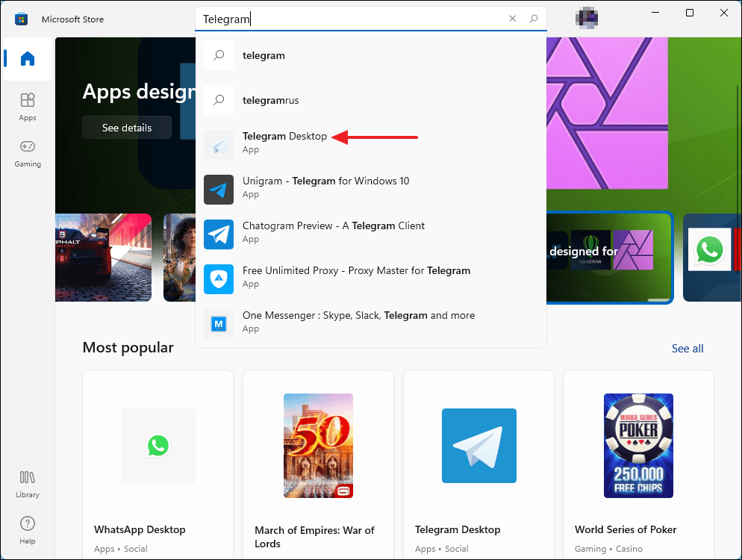This screenshot has height=560, width=742.
Task: Click the Proxy Master shield icon
Action: tap(219, 279)
